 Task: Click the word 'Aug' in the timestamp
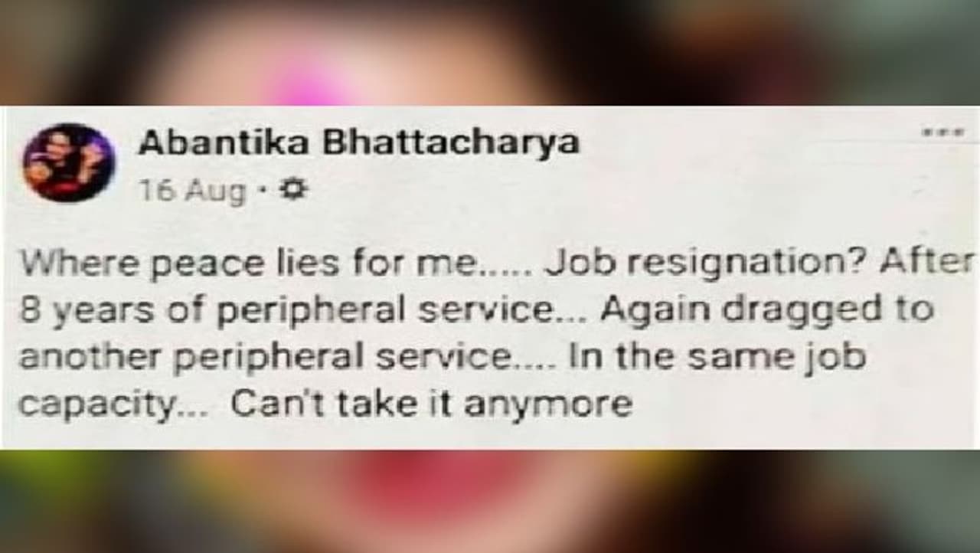coord(215,191)
